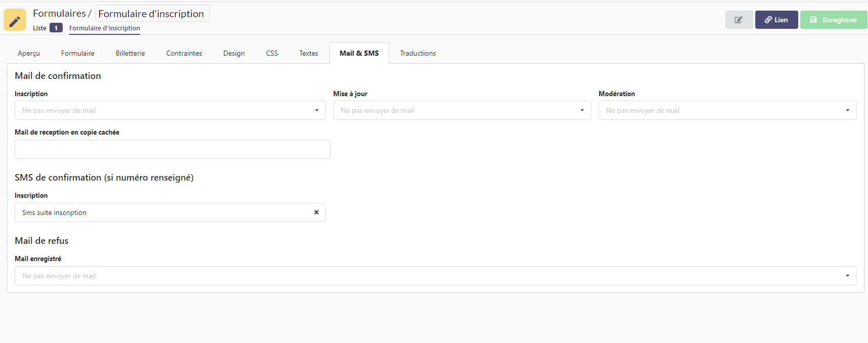Go to the Billetterie tab
This screenshot has height=343, width=868.
point(130,53)
